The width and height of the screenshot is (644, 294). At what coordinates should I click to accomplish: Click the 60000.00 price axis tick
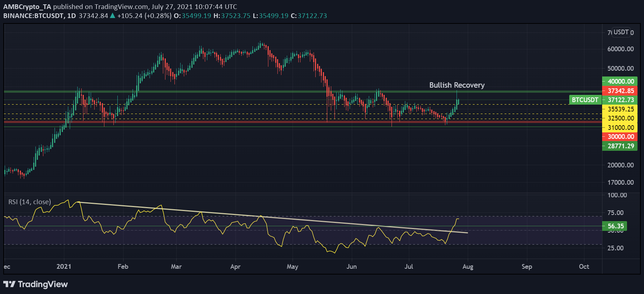point(621,49)
